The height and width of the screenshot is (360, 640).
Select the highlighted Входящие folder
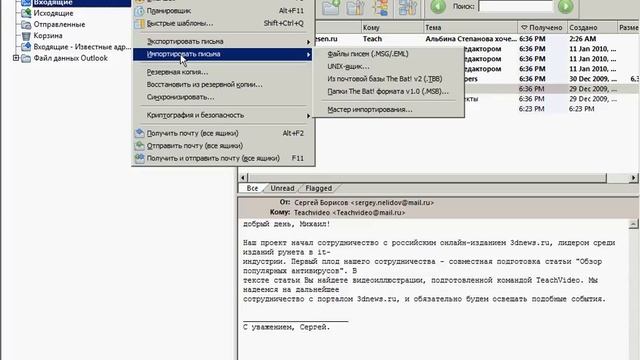[53, 2]
